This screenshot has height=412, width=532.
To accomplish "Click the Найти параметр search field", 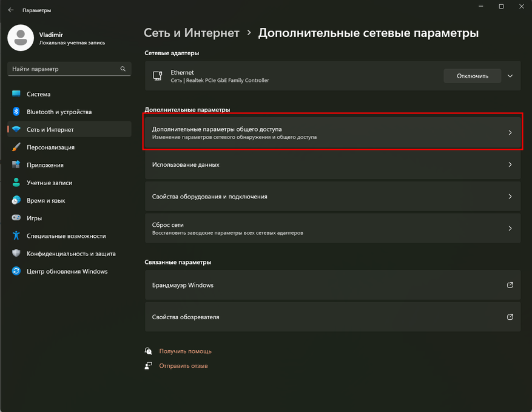I will 69,69.
